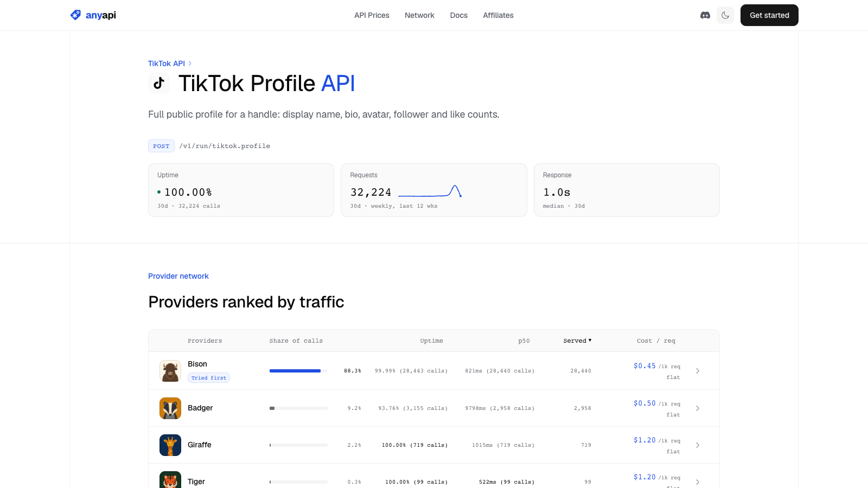The image size is (868, 488).
Task: Click Badger's $0.50 cost value
Action: pos(644,403)
